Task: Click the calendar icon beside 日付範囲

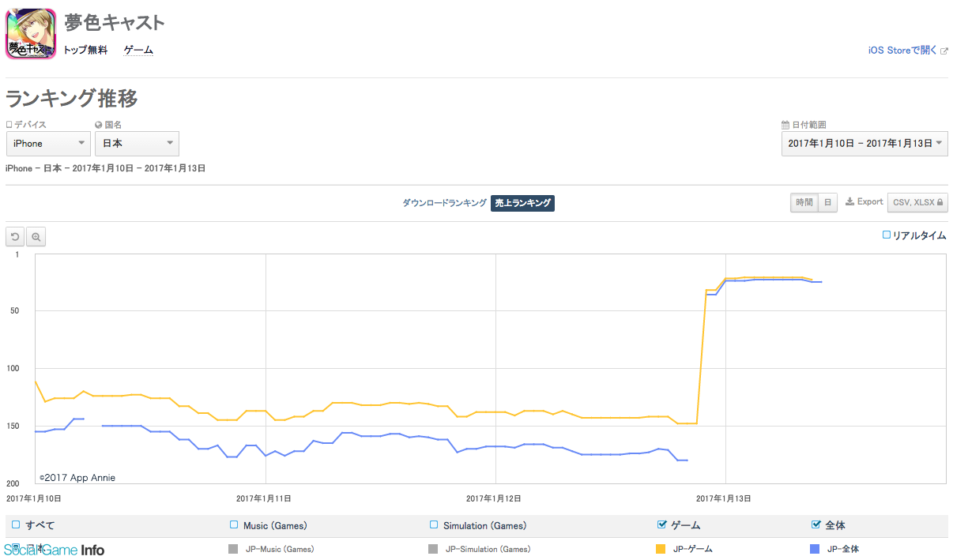Action: click(x=785, y=125)
